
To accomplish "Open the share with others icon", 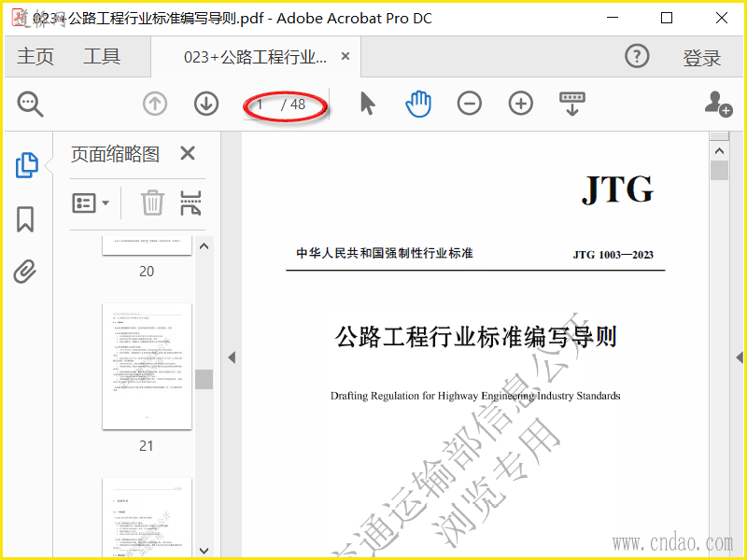I will pyautogui.click(x=718, y=104).
